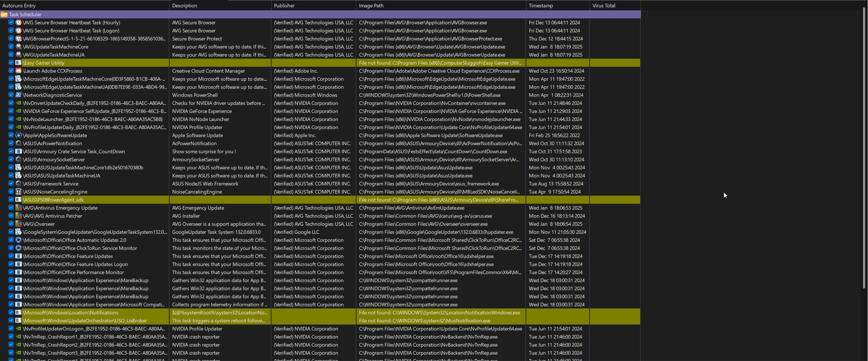Click the icon beside MicrosoftEdgeUpdateTaskMachineCore
The width and height of the screenshot is (868, 361).
pos(19,79)
